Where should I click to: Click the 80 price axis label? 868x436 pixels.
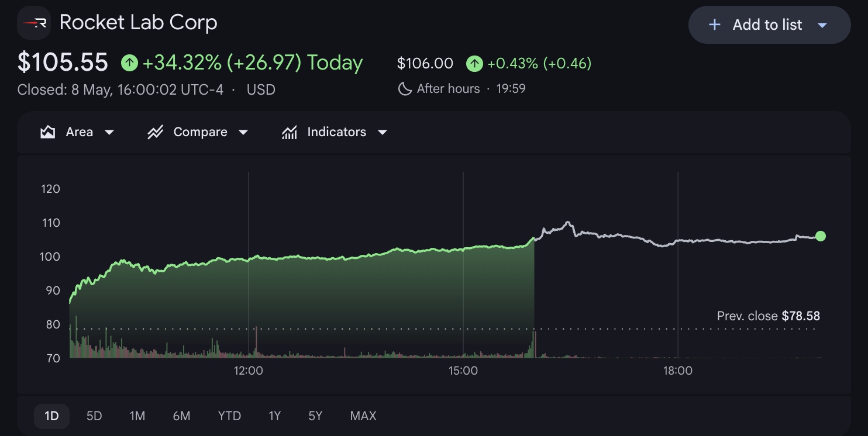click(53, 324)
